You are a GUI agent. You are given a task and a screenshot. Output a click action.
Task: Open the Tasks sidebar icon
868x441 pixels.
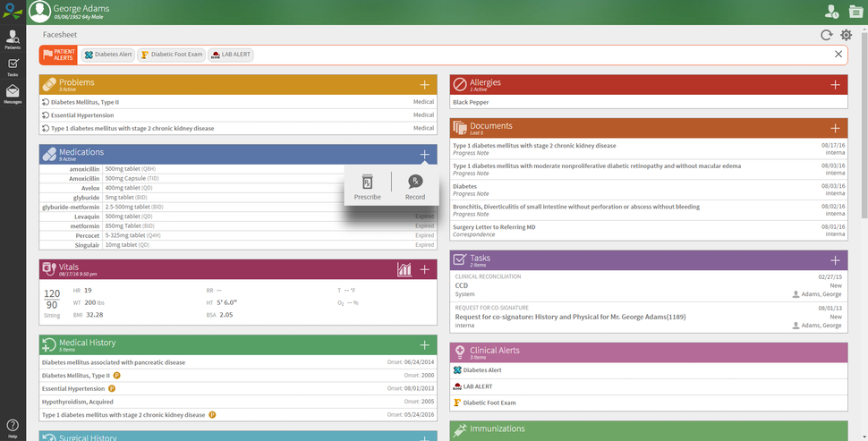pos(13,66)
